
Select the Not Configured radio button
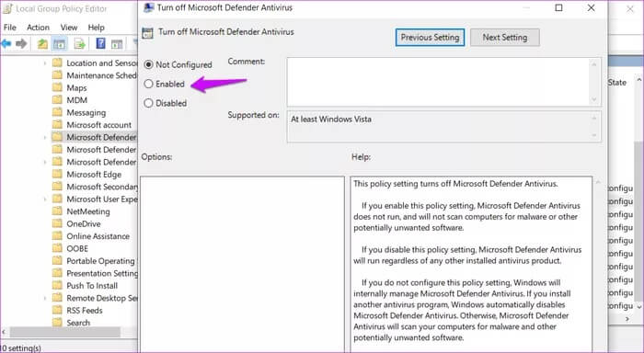148,64
